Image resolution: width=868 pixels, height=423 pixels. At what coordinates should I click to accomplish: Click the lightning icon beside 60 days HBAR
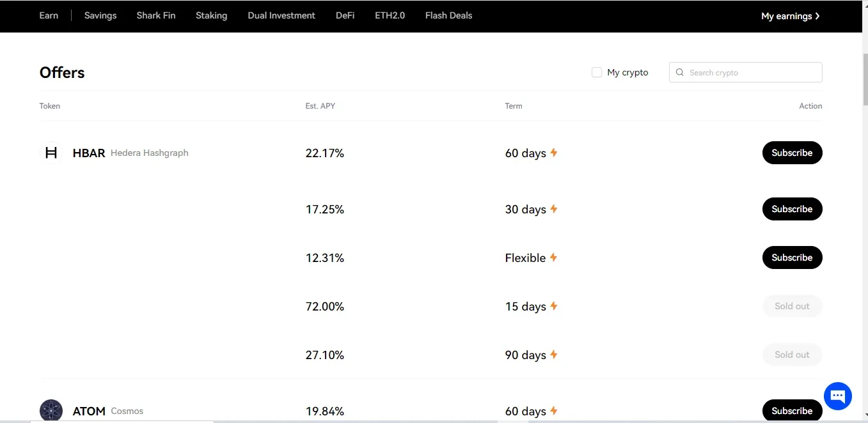click(x=554, y=153)
